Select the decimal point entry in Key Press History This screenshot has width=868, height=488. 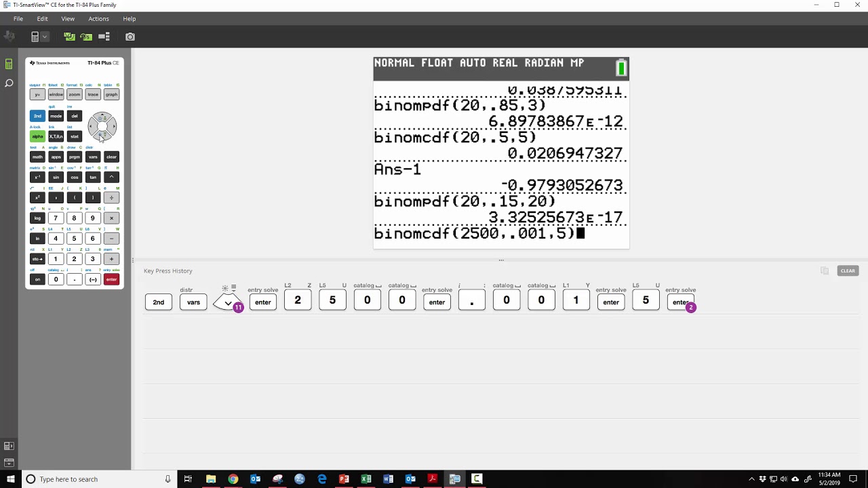coord(471,302)
